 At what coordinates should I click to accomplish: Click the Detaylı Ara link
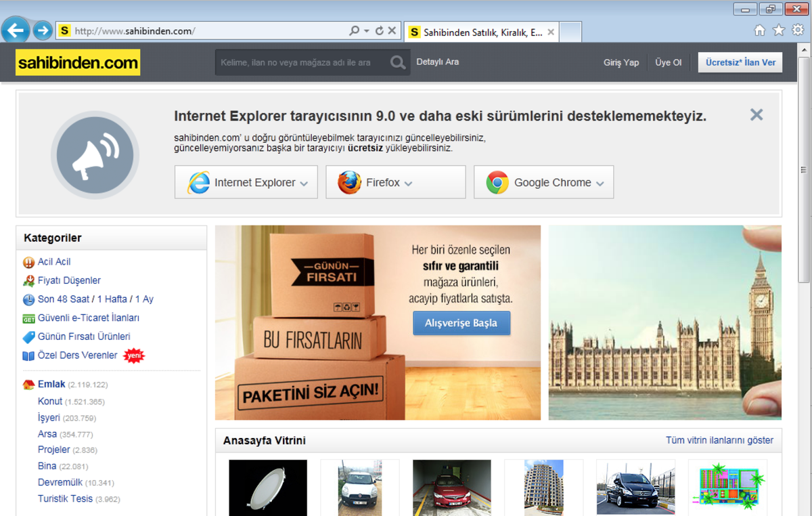tap(438, 62)
